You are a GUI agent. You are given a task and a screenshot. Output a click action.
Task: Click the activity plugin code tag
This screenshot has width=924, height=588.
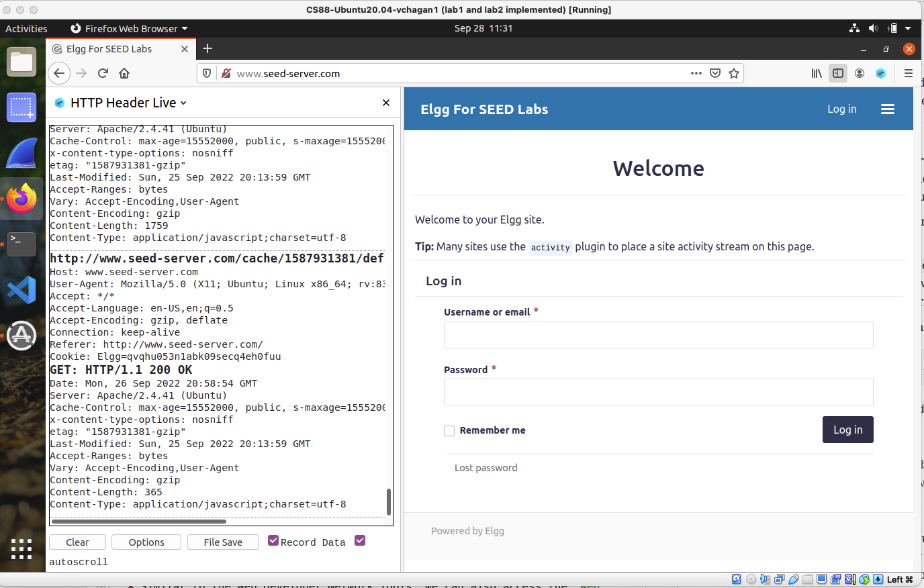[x=550, y=248]
